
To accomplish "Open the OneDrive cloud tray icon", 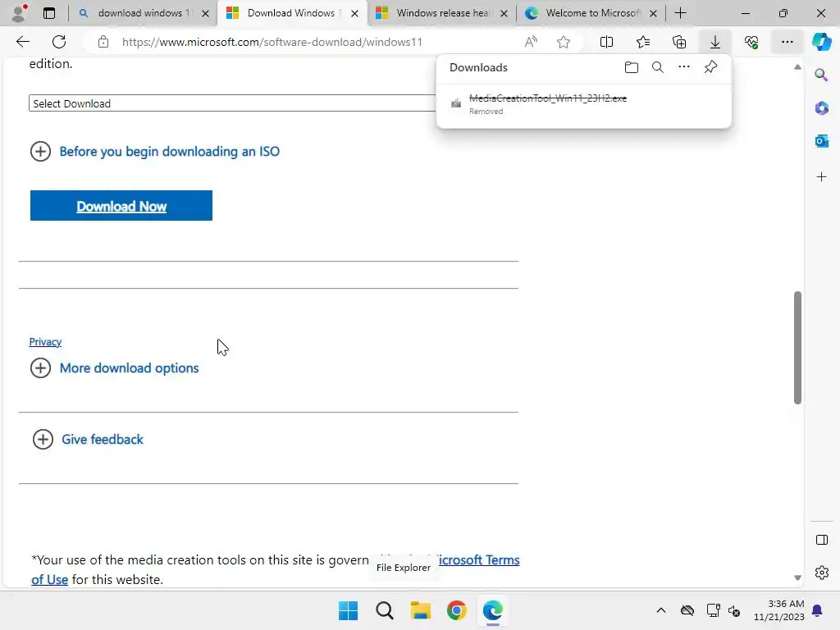I will pyautogui.click(x=687, y=610).
